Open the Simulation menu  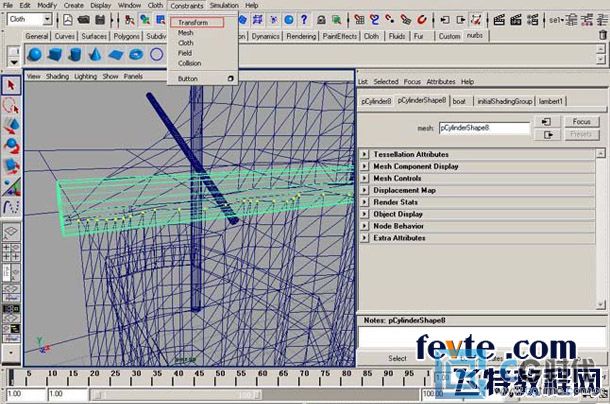pos(224,5)
